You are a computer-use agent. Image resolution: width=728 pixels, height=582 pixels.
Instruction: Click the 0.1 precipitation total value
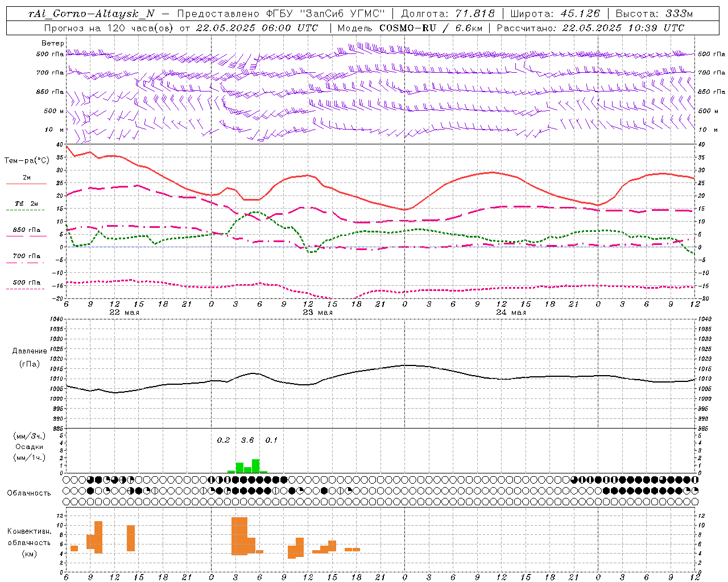coord(271,440)
